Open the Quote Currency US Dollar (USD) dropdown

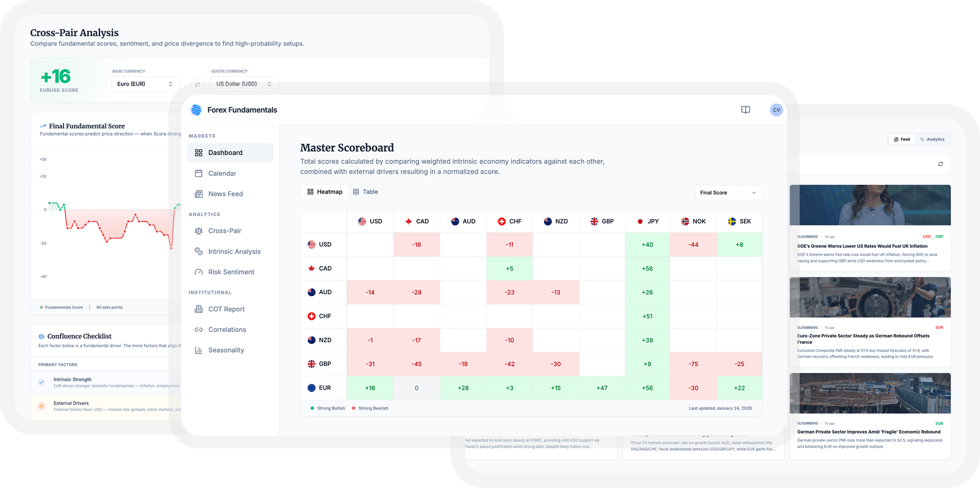coord(244,84)
